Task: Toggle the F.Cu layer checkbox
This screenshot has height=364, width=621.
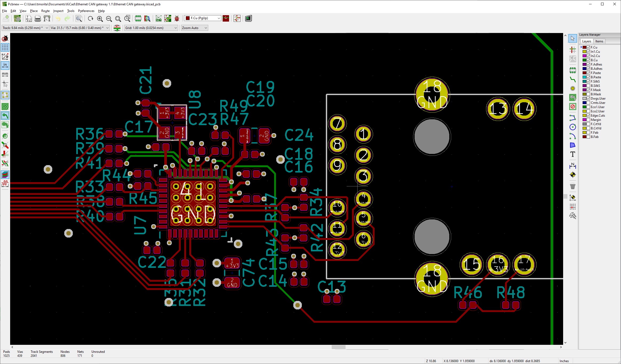Action: coord(588,47)
